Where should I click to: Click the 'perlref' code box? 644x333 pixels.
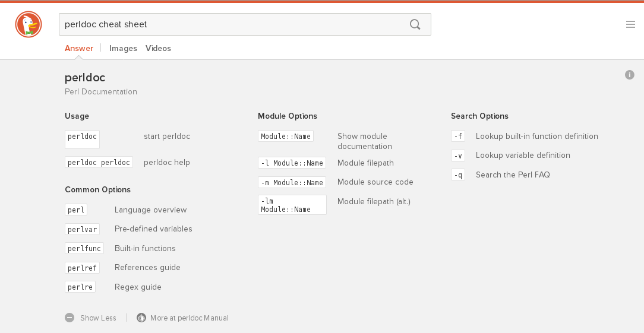pyautogui.click(x=82, y=268)
